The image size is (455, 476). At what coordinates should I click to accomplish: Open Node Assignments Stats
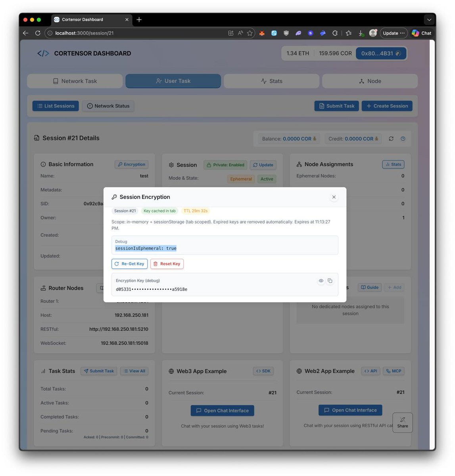[x=393, y=164]
